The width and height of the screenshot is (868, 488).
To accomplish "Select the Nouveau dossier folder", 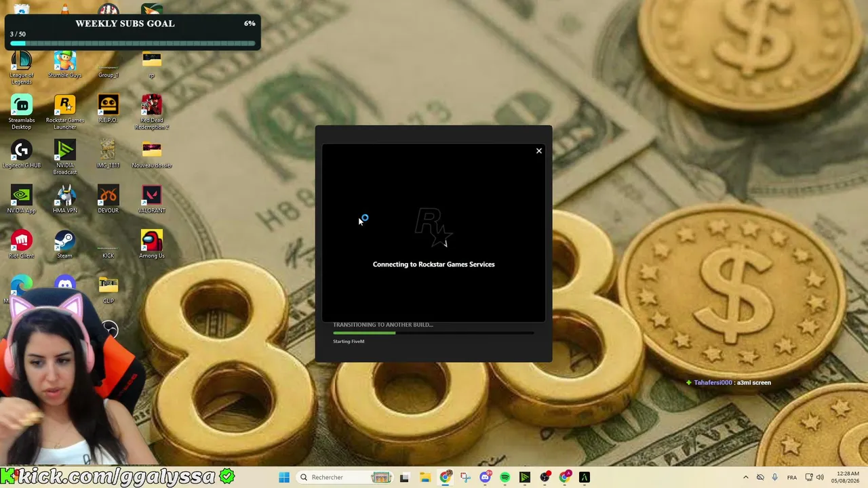I will [152, 155].
